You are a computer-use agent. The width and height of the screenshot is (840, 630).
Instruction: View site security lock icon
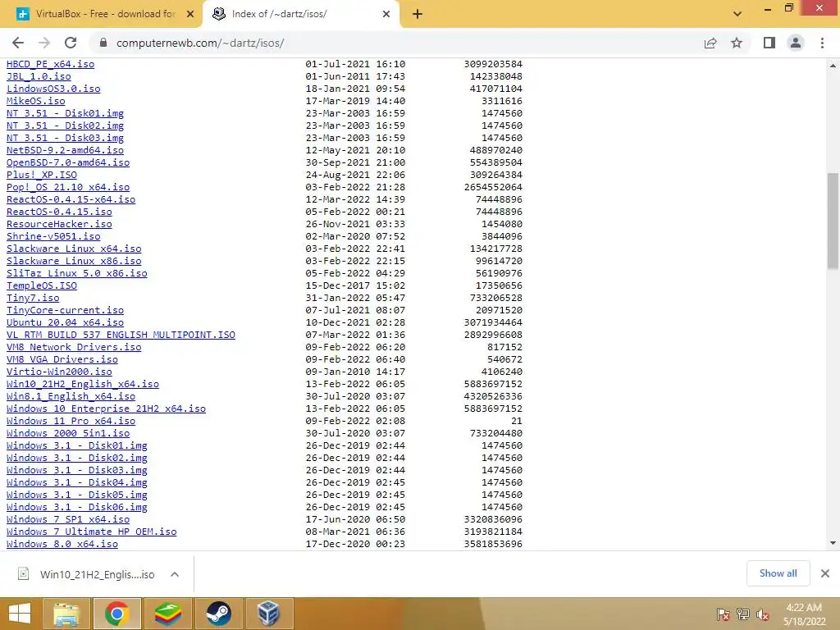click(103, 43)
